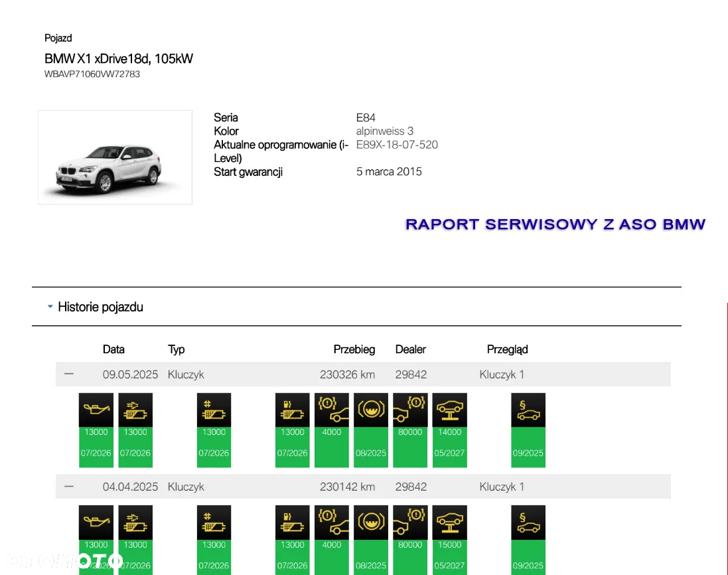Image resolution: width=728 pixels, height=575 pixels.
Task: Click microfilter icon in 09.05.2025 service row
Action: [x=214, y=410]
